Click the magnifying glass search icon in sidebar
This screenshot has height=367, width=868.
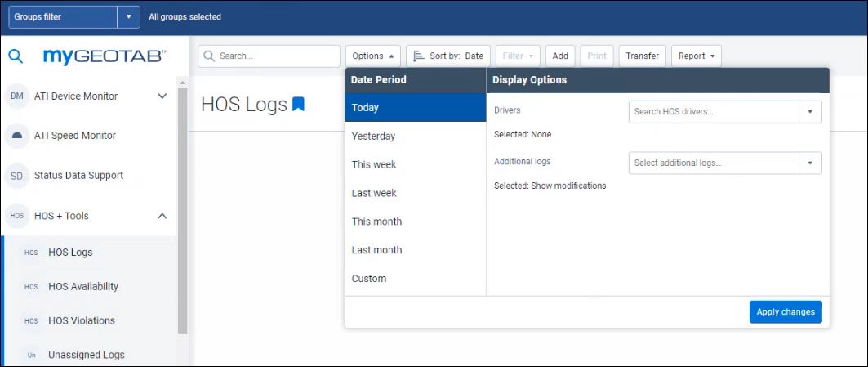point(16,56)
